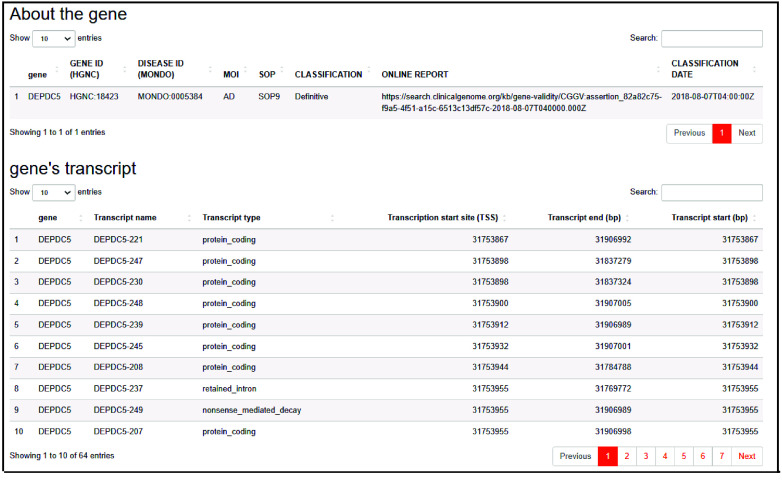The height and width of the screenshot is (497, 782).
Task: Click Next in transcript table pagination
Action: 747,456
